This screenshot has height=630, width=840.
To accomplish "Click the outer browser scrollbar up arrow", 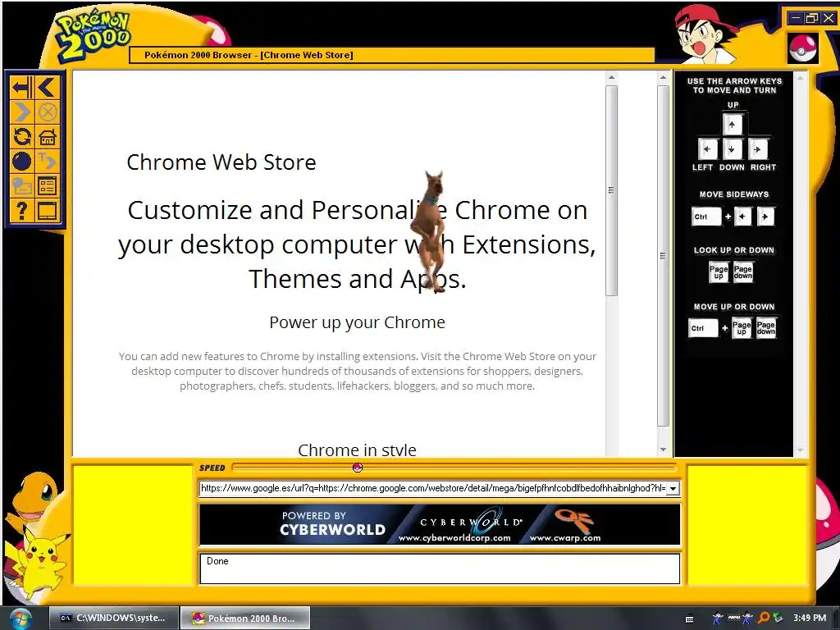I will click(x=663, y=78).
